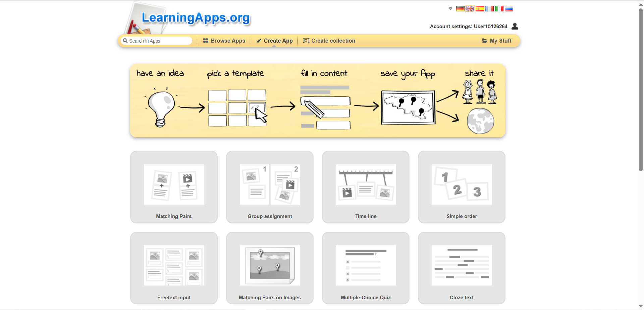
Task: Click the scroll down arrow on scrollbar
Action: click(x=641, y=306)
